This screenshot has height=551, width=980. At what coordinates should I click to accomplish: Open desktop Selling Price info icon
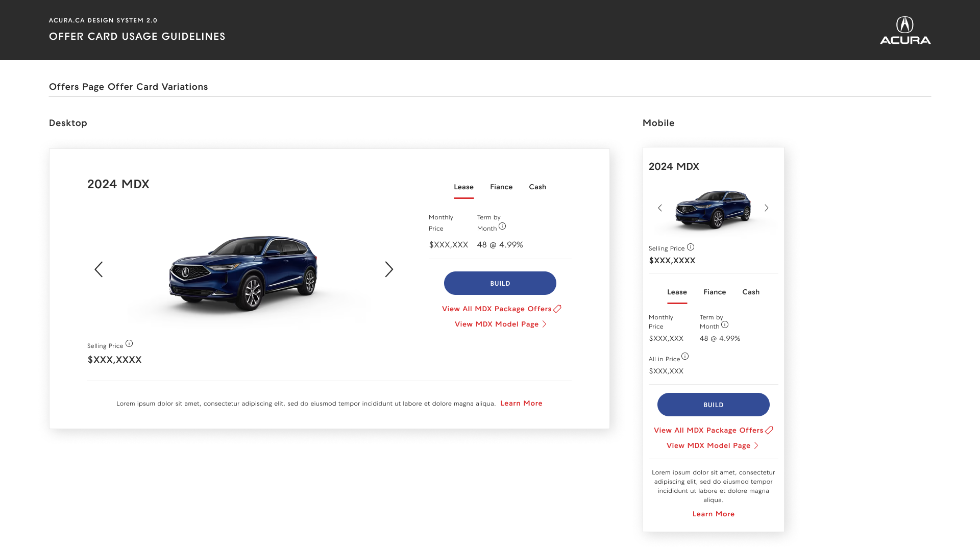[x=129, y=343]
